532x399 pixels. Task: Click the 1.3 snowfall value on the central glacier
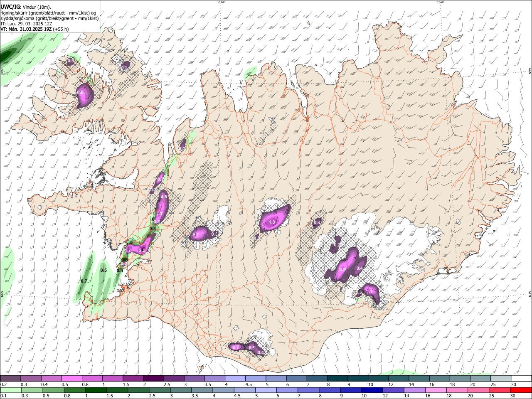coord(272,222)
